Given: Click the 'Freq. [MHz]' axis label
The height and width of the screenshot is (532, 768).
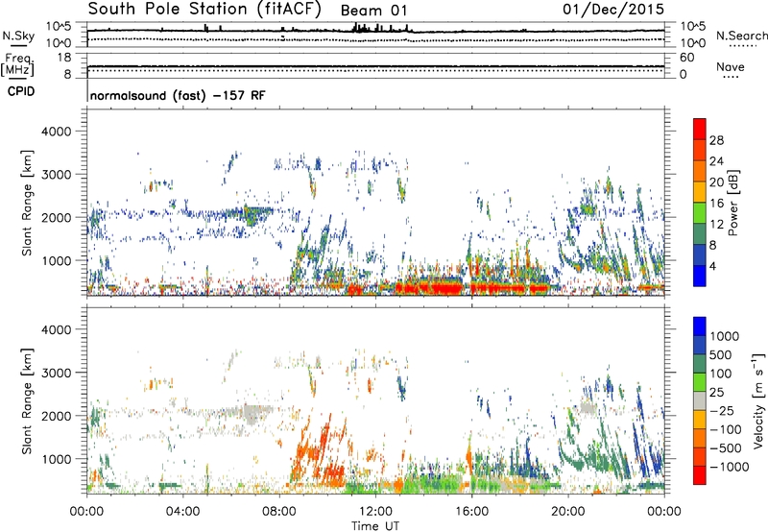Looking at the screenshot, I should click(17, 64).
